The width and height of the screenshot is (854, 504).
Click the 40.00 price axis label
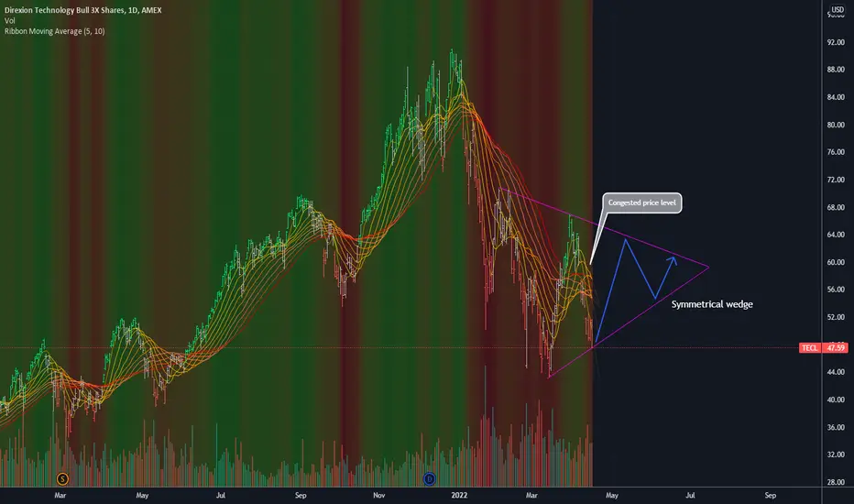point(836,400)
